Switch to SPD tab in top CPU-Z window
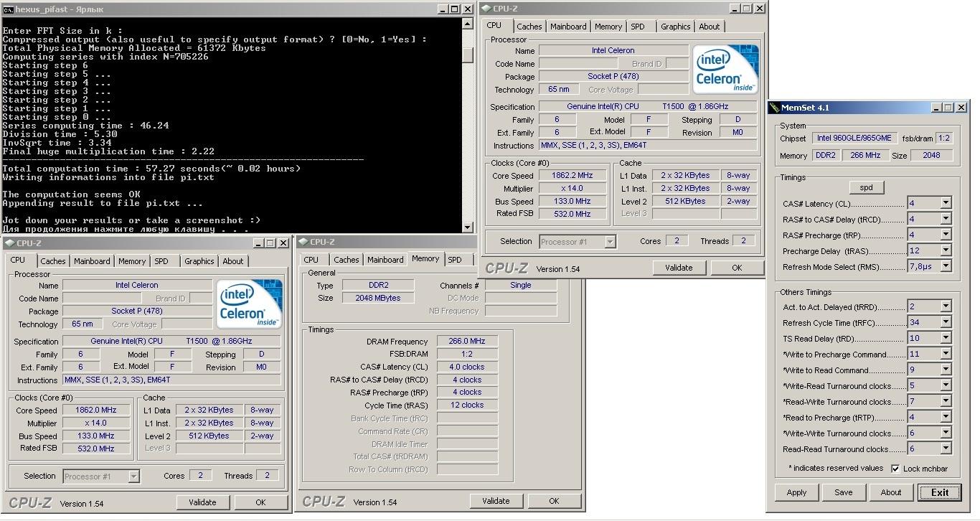The height and width of the screenshot is (521, 980). pos(638,27)
